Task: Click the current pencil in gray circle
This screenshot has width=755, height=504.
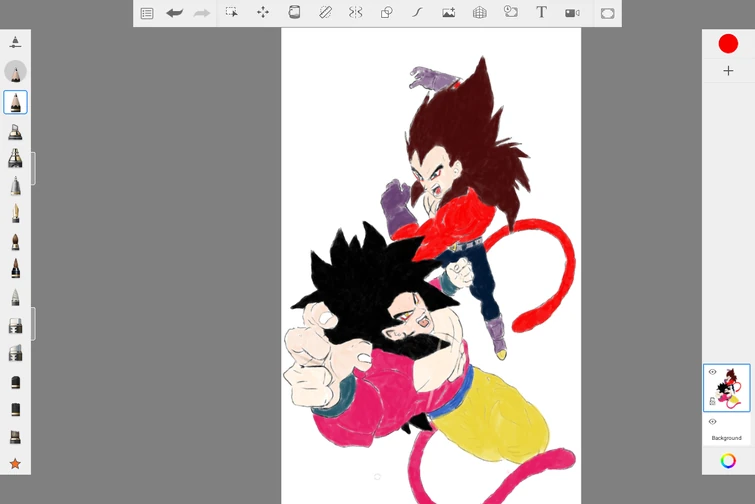Action: pyautogui.click(x=15, y=72)
